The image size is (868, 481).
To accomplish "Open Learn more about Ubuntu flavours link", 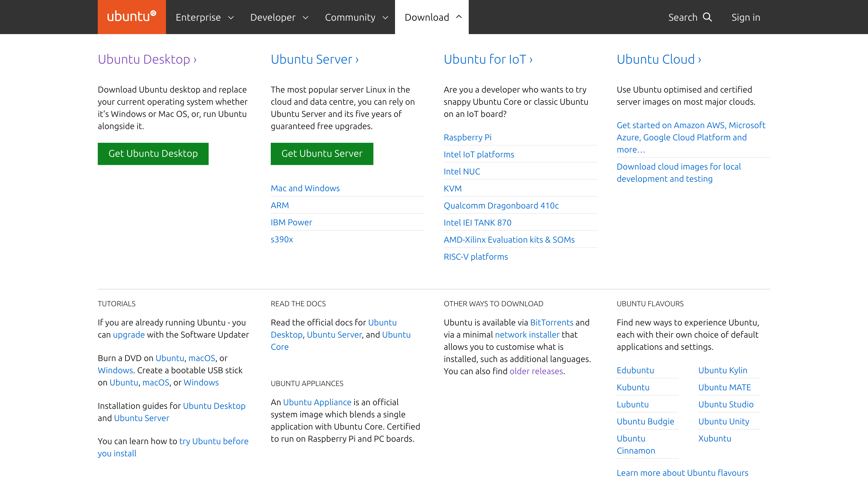I will click(682, 473).
